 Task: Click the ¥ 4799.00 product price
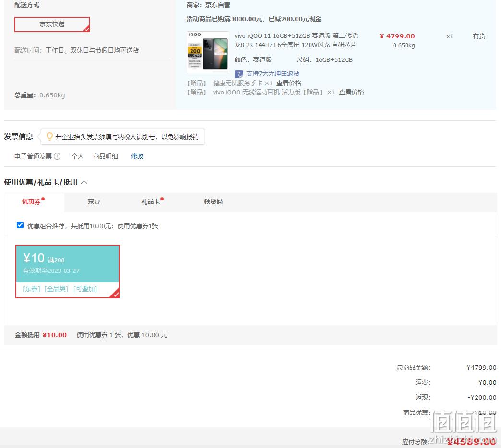(x=397, y=36)
